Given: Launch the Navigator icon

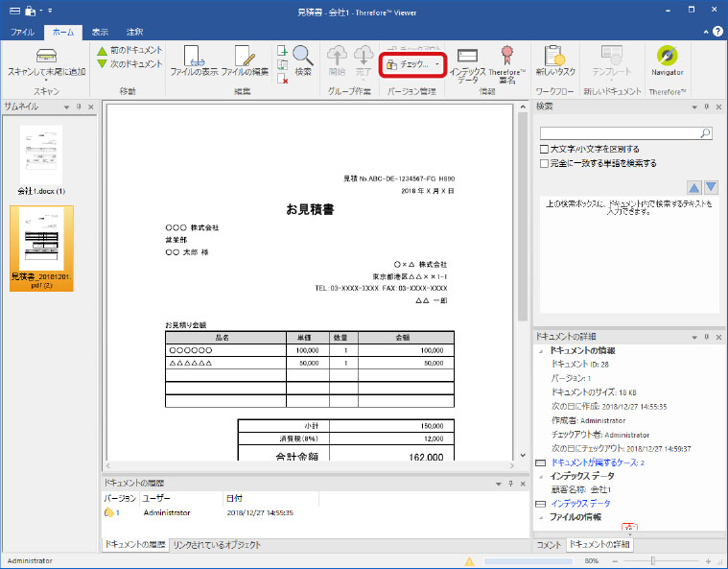Looking at the screenshot, I should (x=667, y=59).
